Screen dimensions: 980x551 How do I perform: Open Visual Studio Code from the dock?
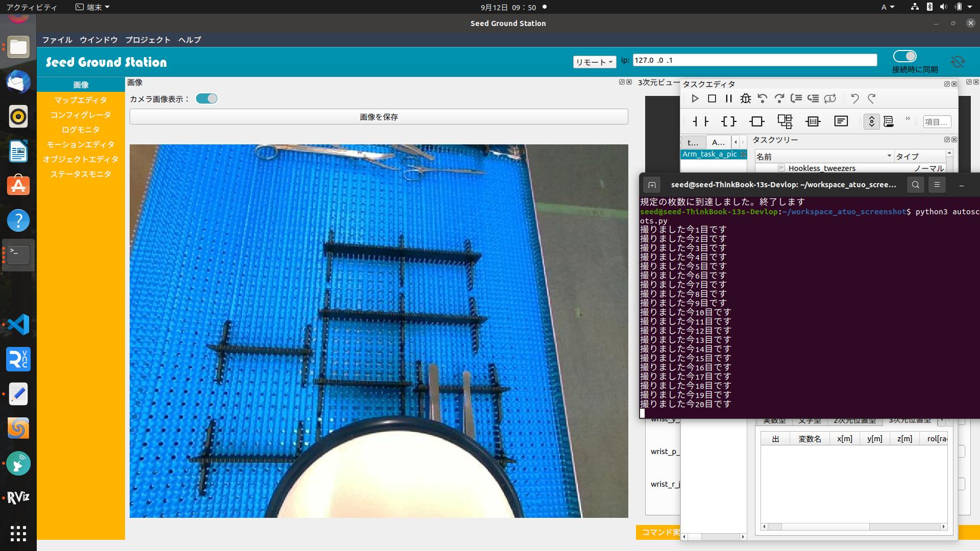(18, 324)
